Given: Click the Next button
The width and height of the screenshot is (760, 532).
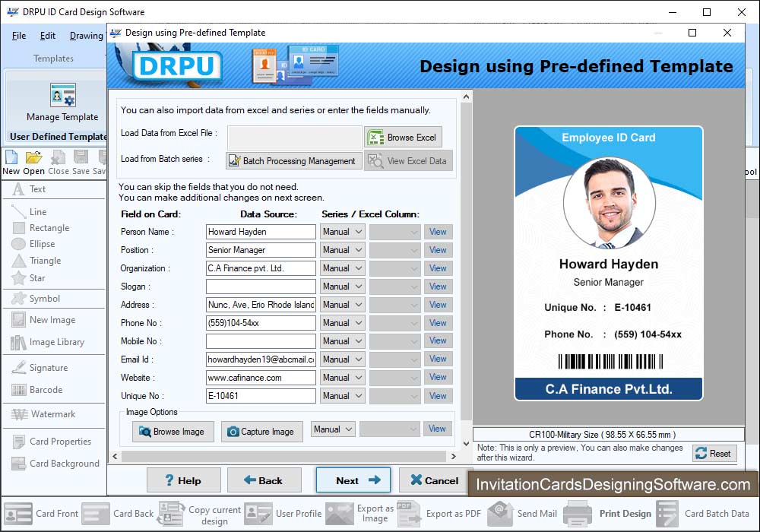Looking at the screenshot, I should (353, 480).
